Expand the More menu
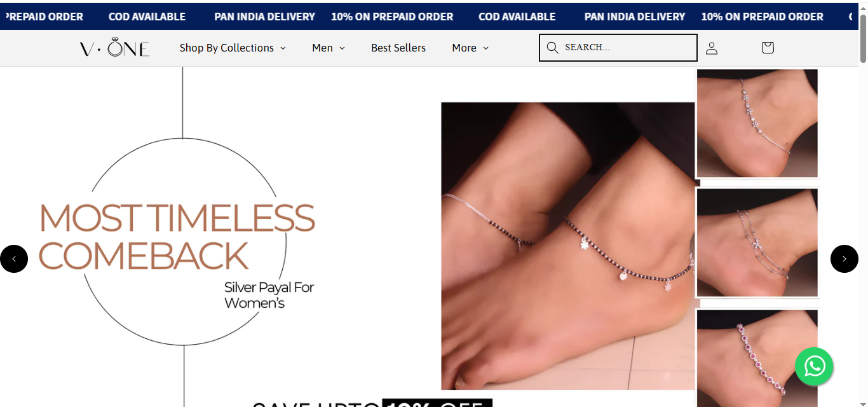 coord(470,48)
